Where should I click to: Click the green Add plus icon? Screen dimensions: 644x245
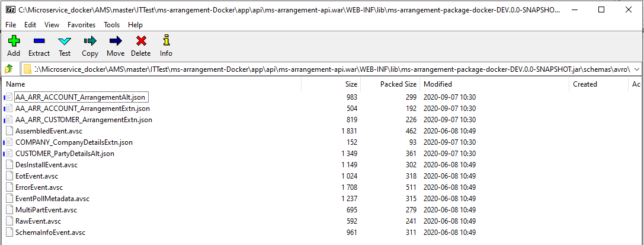point(14,41)
